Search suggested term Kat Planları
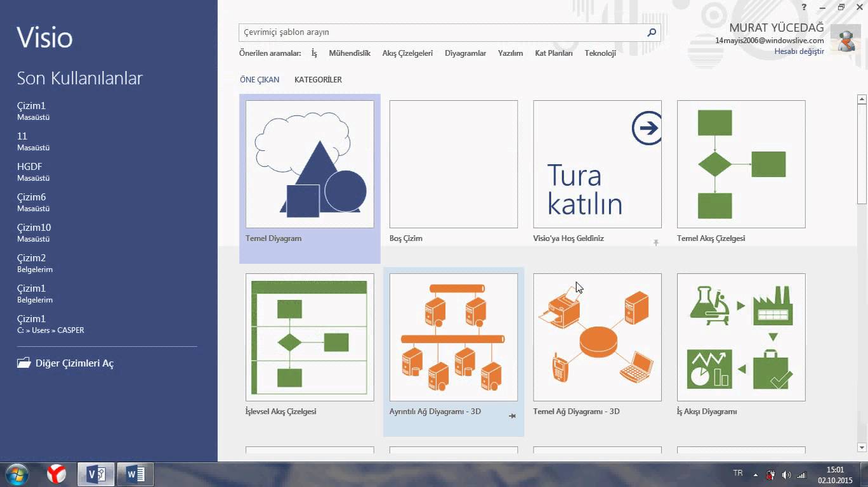The height and width of the screenshot is (487, 868). [553, 53]
